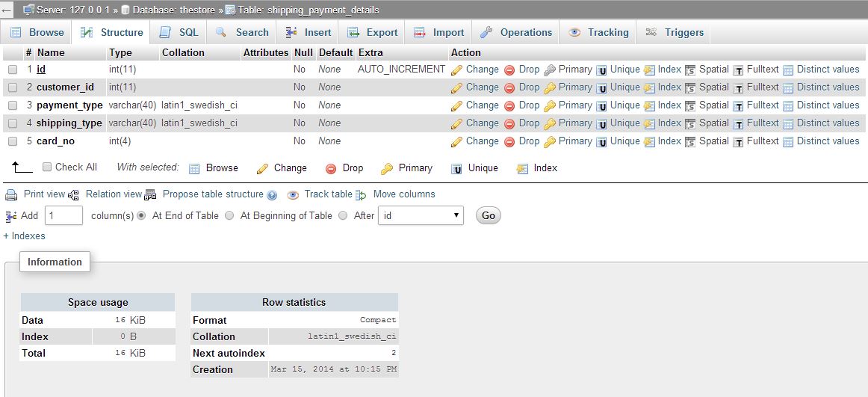868x397 pixels.
Task: Click the Propose table structure link
Action: (213, 194)
